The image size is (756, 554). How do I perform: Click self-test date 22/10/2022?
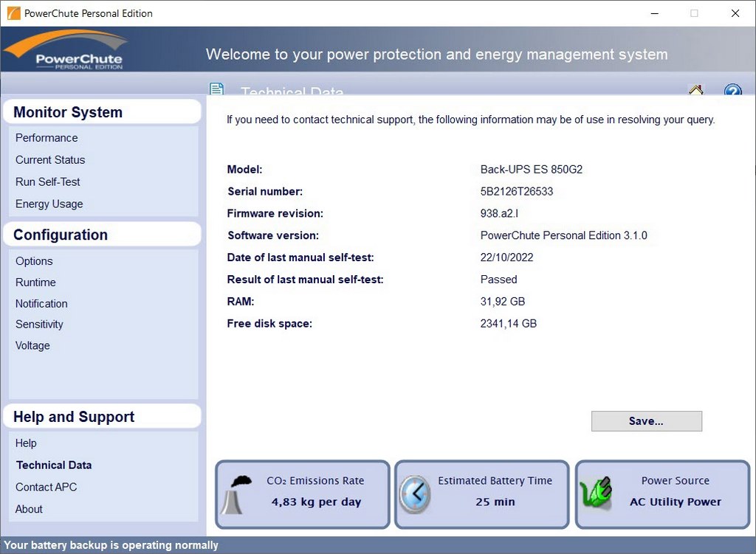(x=506, y=257)
